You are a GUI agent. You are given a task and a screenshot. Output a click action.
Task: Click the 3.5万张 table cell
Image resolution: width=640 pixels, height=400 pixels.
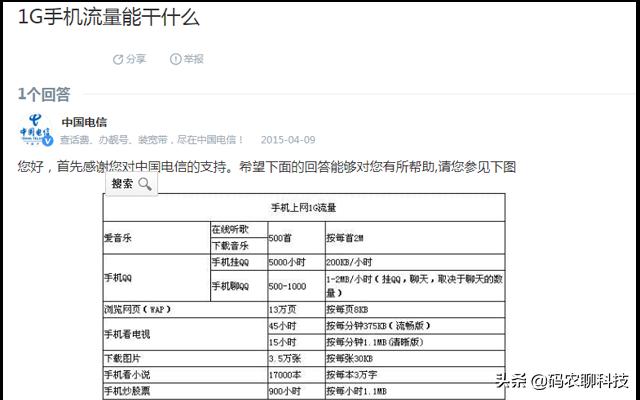pyautogui.click(x=296, y=359)
